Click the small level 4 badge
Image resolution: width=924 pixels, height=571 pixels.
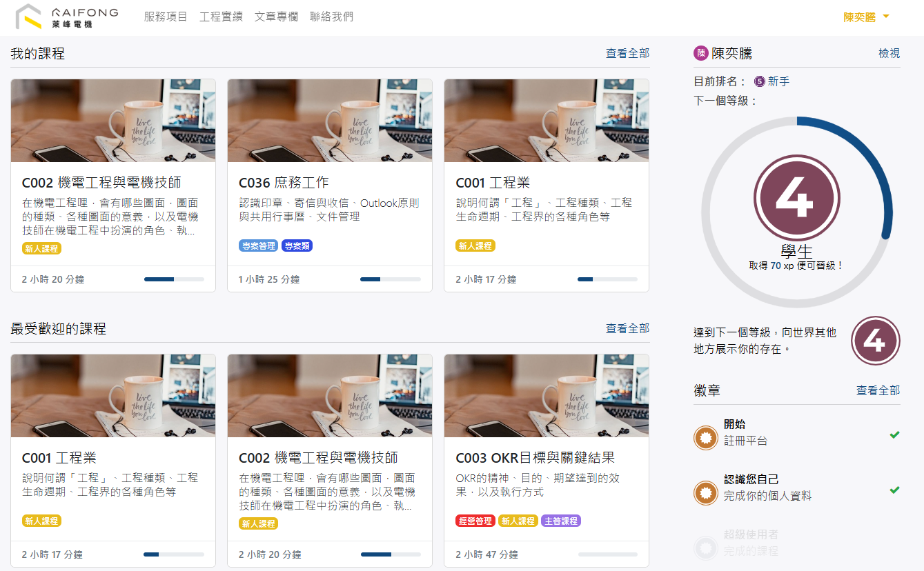pyautogui.click(x=875, y=341)
